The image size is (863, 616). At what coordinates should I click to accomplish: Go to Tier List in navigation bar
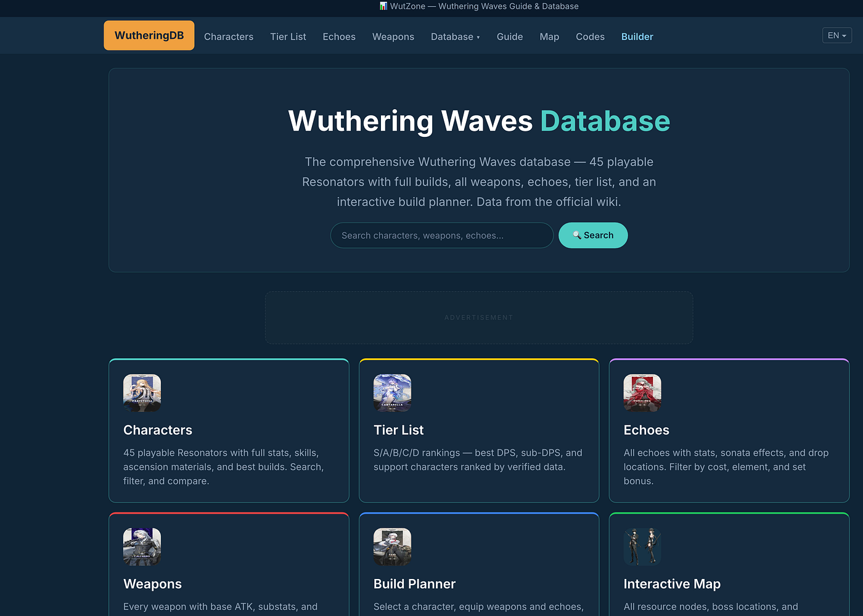tap(288, 36)
